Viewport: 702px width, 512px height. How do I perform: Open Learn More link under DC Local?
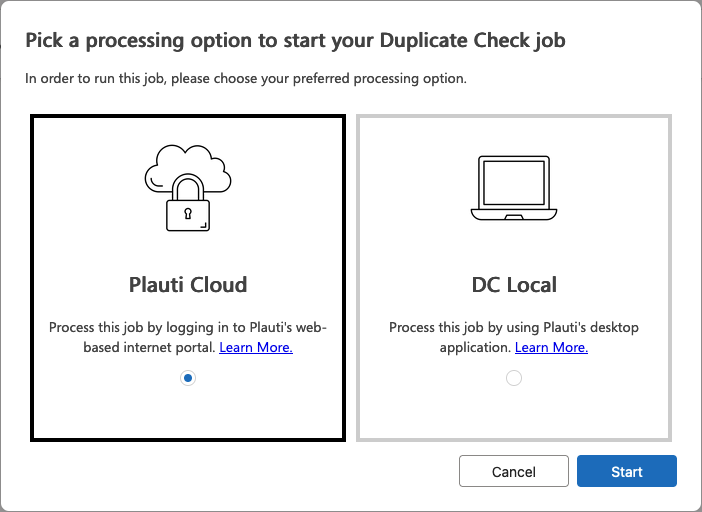[552, 347]
